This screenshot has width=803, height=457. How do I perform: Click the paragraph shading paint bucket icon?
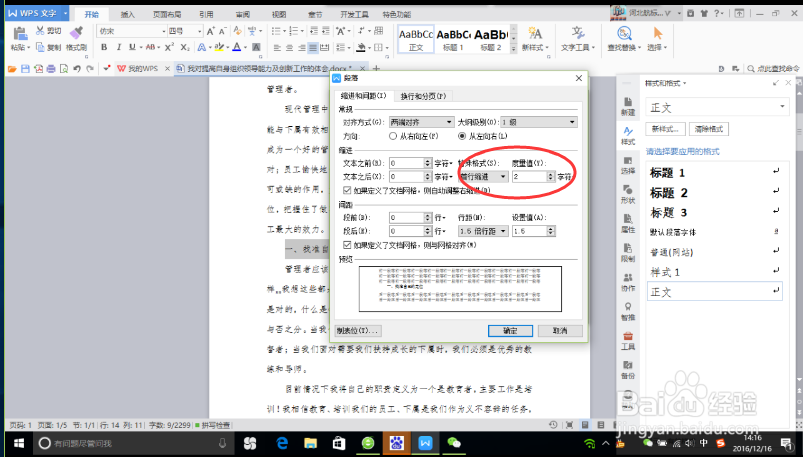(361, 48)
